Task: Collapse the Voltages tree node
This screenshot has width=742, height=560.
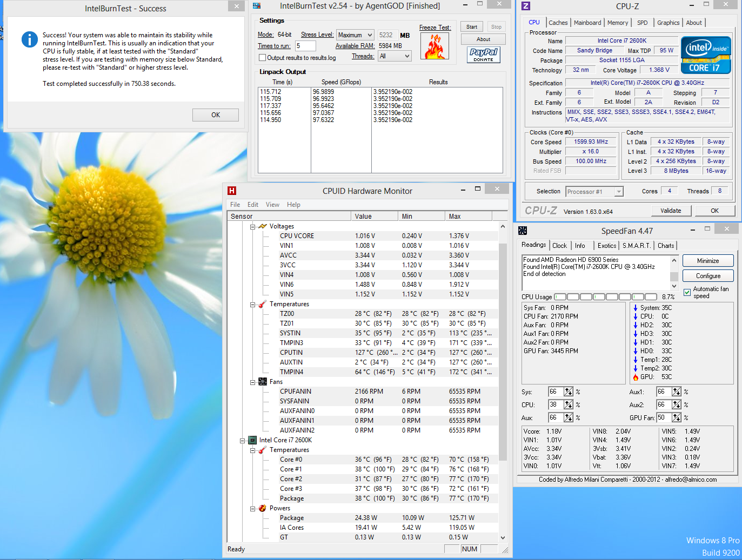Action: click(x=252, y=227)
